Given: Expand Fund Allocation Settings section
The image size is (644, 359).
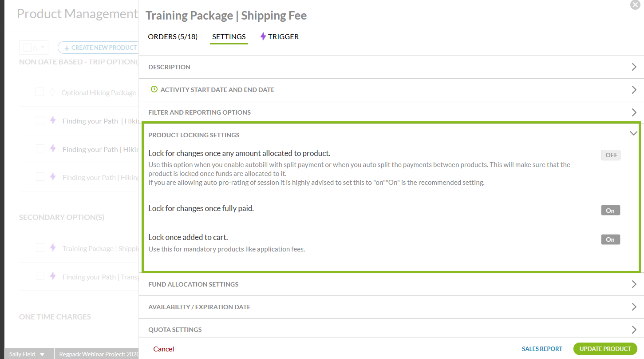Looking at the screenshot, I should (x=634, y=284).
